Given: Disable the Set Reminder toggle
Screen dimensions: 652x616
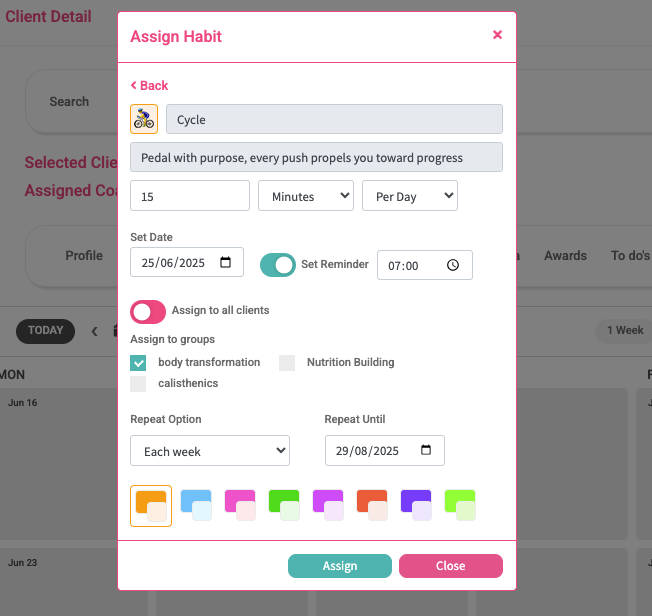Looking at the screenshot, I should point(278,265).
